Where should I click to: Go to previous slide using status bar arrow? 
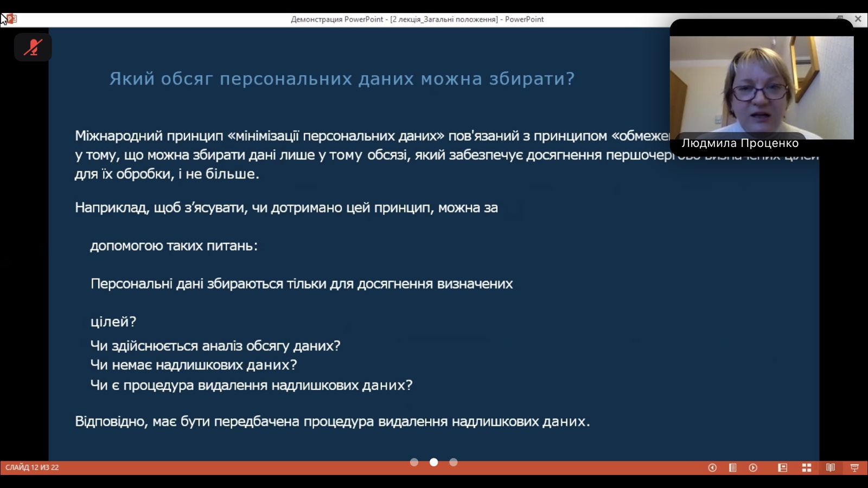(x=712, y=467)
